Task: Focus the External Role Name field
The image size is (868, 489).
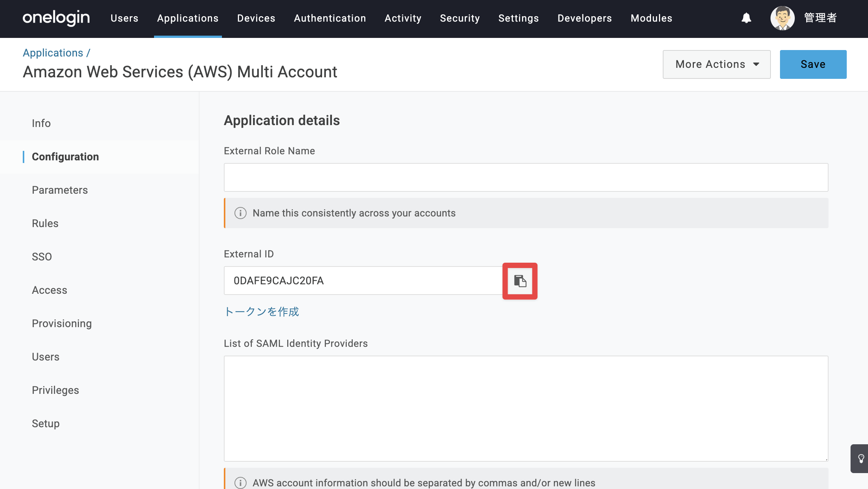Action: (x=526, y=177)
